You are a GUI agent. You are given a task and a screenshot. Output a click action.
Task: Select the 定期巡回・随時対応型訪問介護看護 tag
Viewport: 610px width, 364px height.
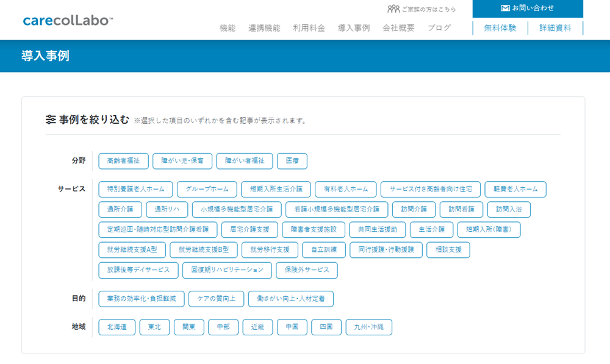pyautogui.click(x=158, y=230)
